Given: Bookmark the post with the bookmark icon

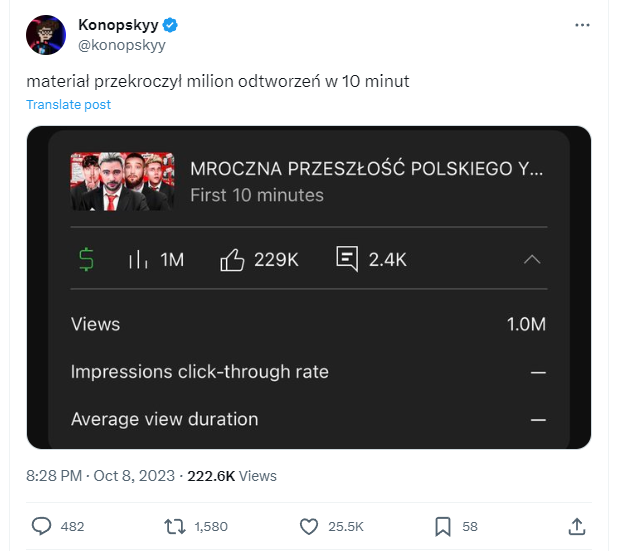Looking at the screenshot, I should tap(443, 527).
